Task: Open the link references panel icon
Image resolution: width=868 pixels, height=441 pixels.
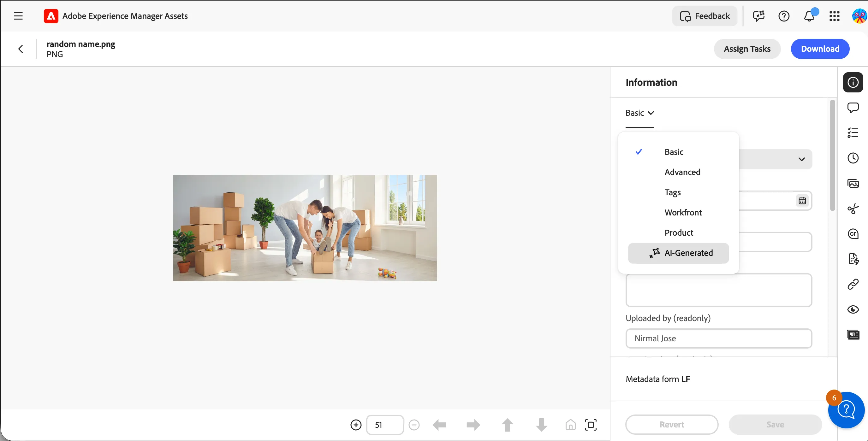Action: tap(853, 284)
